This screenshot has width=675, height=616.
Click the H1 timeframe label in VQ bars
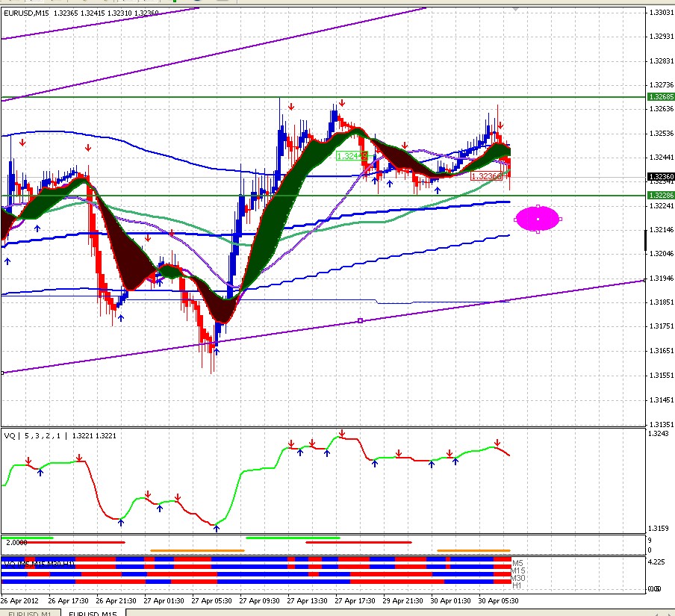coord(517,586)
